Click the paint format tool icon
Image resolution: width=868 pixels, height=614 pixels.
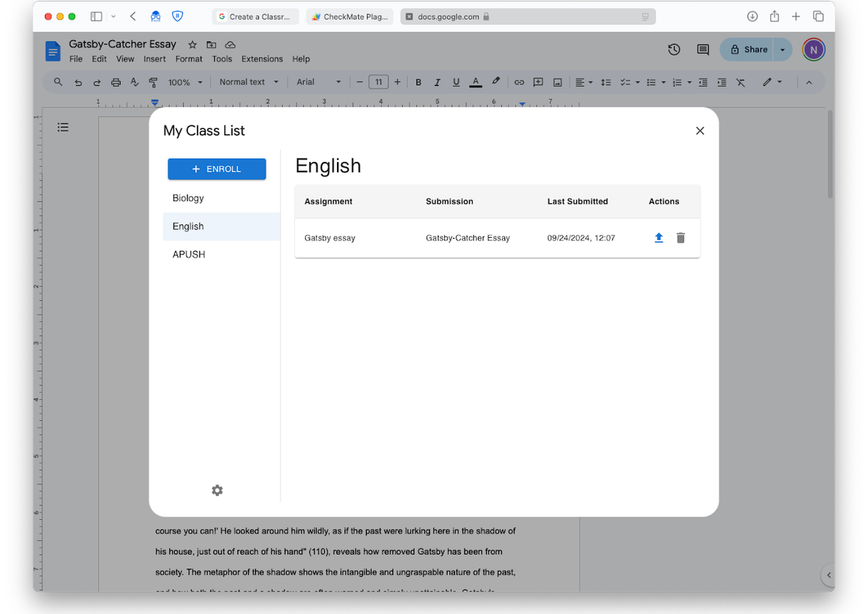(153, 82)
